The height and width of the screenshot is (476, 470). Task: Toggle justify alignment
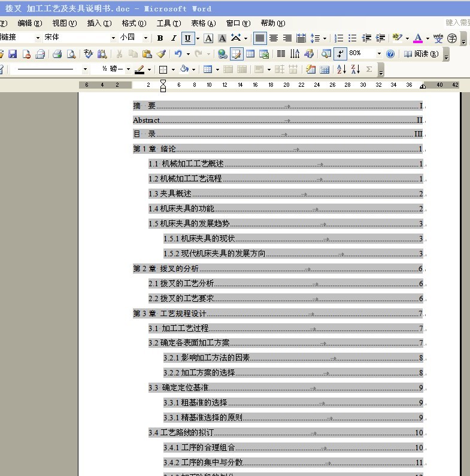click(x=260, y=38)
